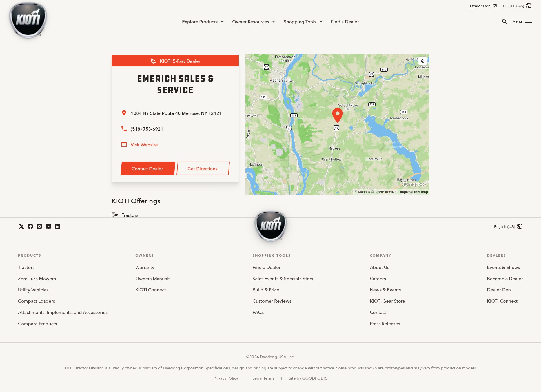
Task: Open the Warranty footer link
Action: click(x=145, y=267)
